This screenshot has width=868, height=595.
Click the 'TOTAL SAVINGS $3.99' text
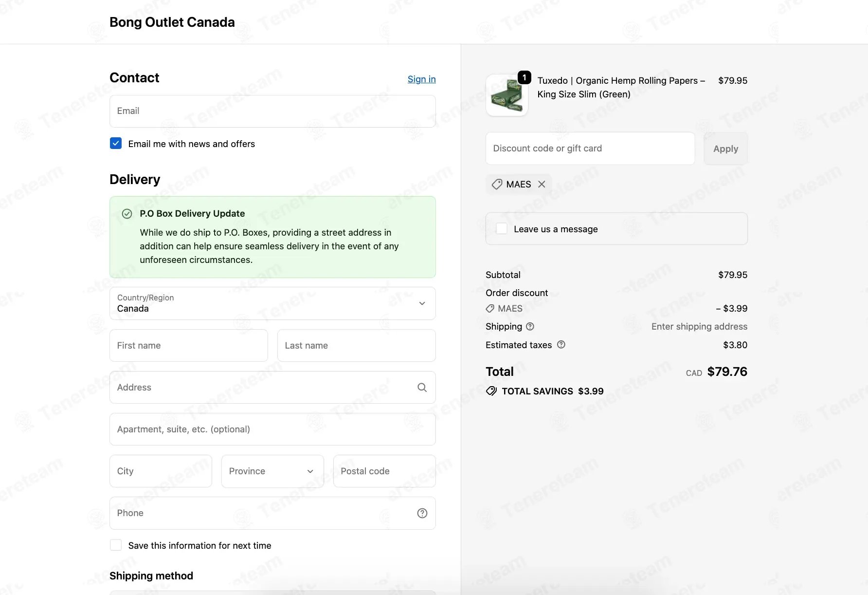[x=553, y=391]
